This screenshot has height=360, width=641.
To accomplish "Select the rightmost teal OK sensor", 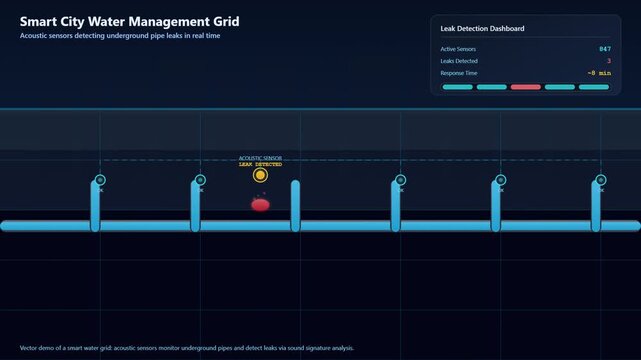I will (601, 180).
